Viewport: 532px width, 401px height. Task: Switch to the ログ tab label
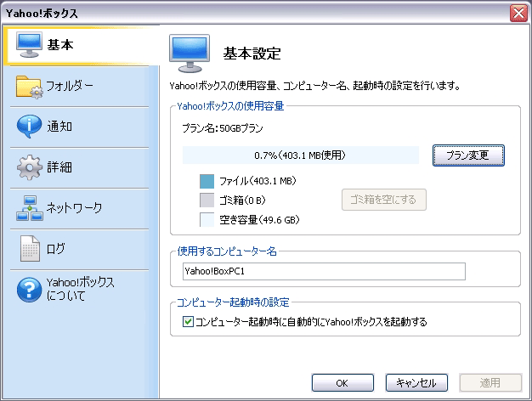(x=55, y=249)
